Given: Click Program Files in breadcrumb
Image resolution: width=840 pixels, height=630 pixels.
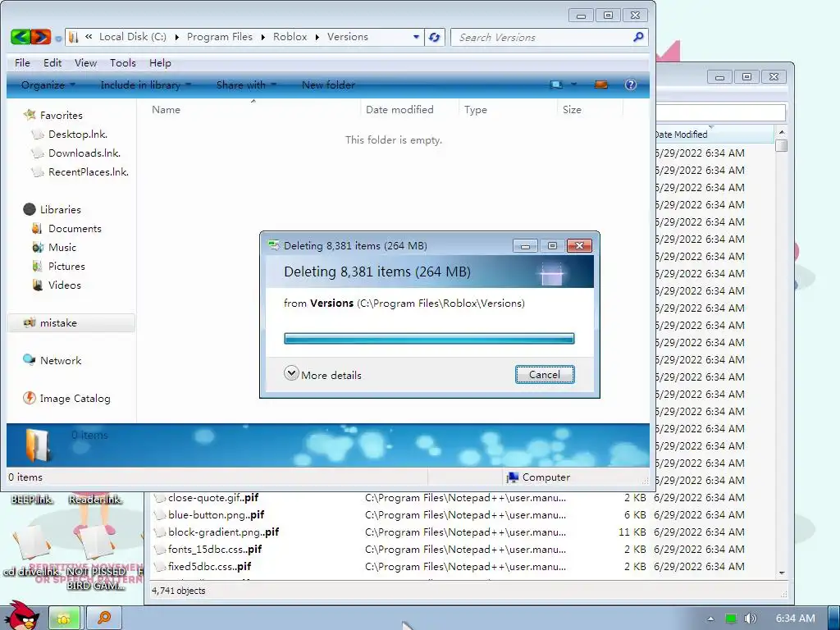Looking at the screenshot, I should (220, 36).
